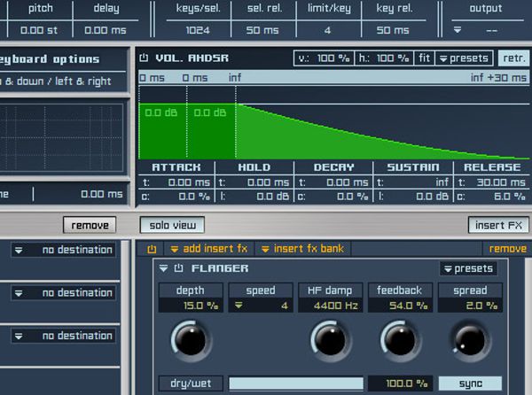This screenshot has height=395, width=532.
Task: Collapse the Flanger panel with its triangle
Action: [164, 268]
